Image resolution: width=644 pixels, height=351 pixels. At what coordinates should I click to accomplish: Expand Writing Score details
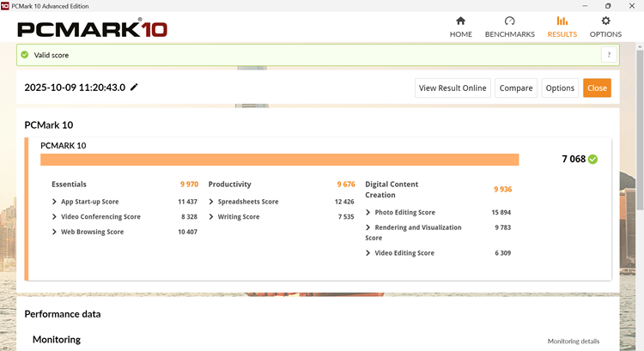click(x=211, y=217)
